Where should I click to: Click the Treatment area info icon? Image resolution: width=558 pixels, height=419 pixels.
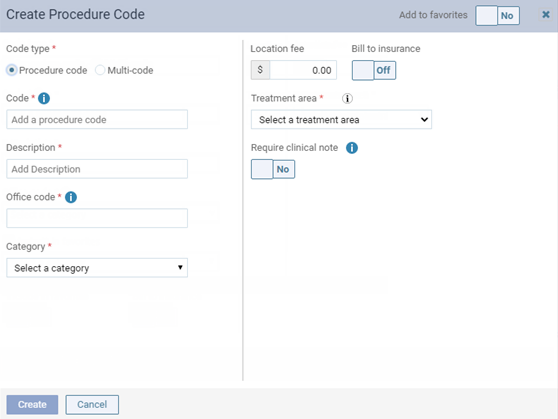pyautogui.click(x=347, y=98)
